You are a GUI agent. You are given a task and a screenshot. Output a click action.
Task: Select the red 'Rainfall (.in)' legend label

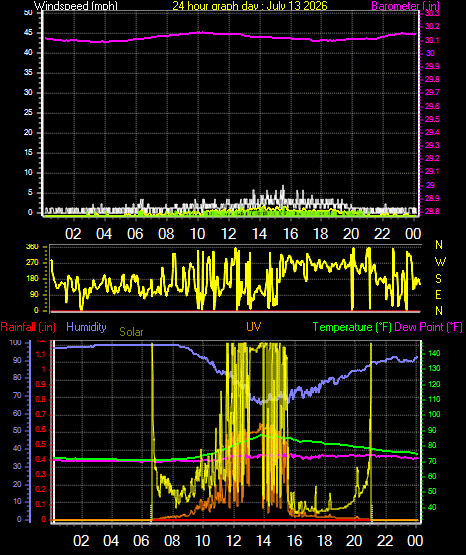coord(28,327)
